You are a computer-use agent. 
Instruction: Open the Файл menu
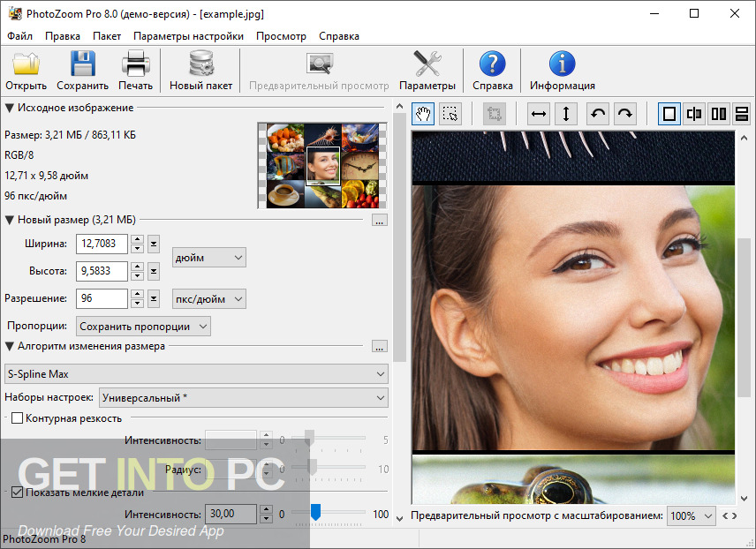19,36
